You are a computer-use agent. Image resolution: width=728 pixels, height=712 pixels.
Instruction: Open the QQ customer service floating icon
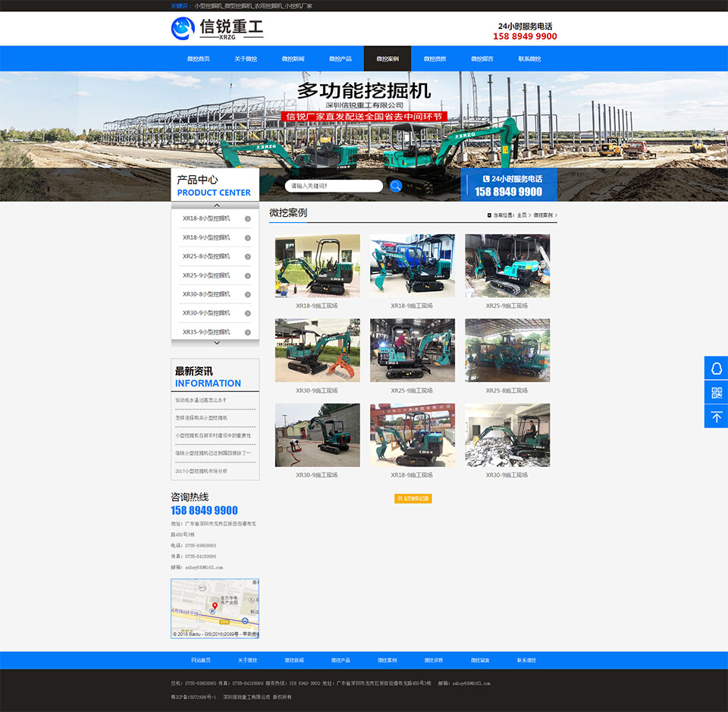pos(717,369)
